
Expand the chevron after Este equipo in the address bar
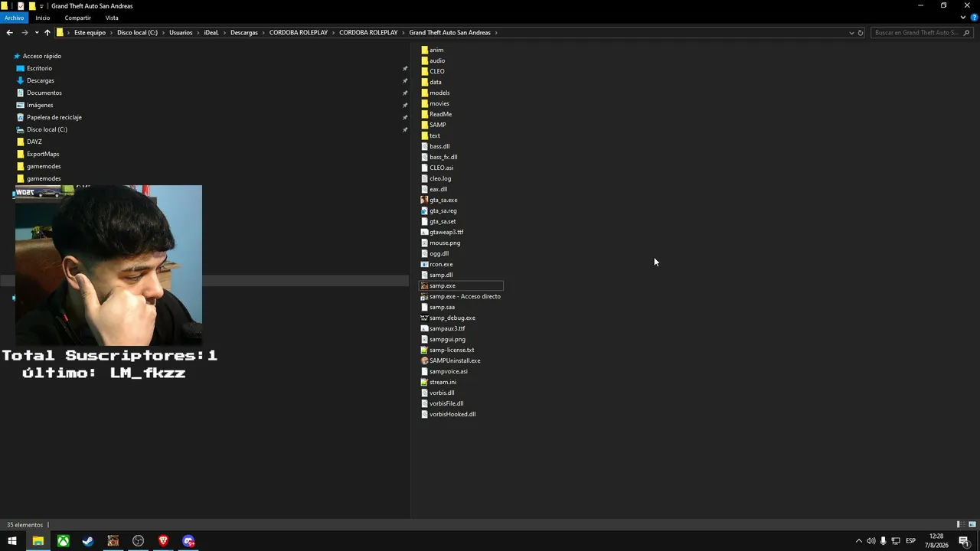111,33
